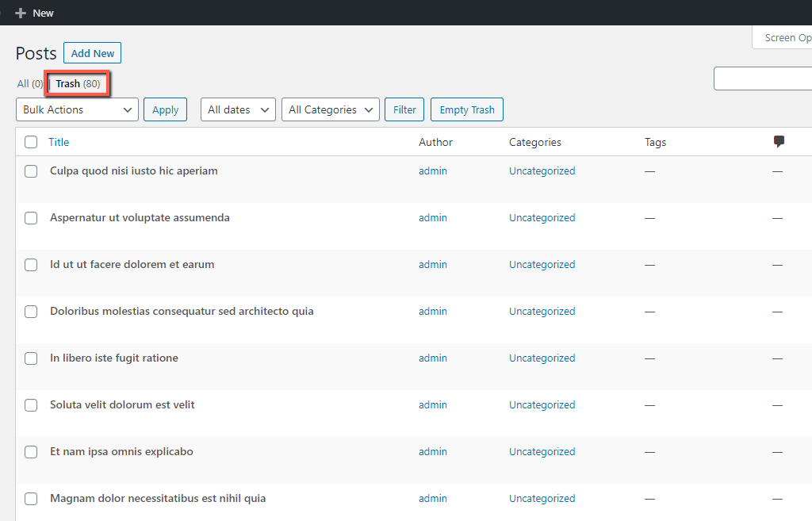The width and height of the screenshot is (812, 521).
Task: Tick the checkbox for Soluta velit dolorum
Action: coord(31,405)
